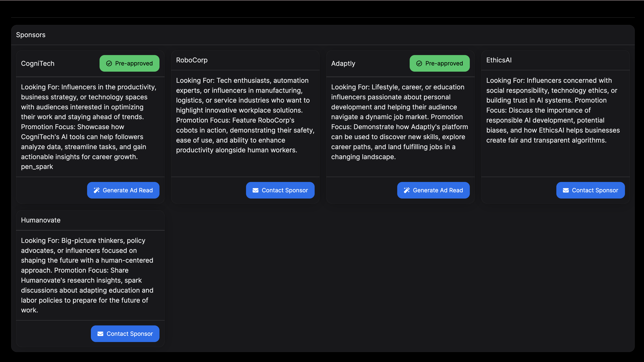Click the envelope icon on EthicsAI's button
This screenshot has width=644, height=362.
point(566,190)
